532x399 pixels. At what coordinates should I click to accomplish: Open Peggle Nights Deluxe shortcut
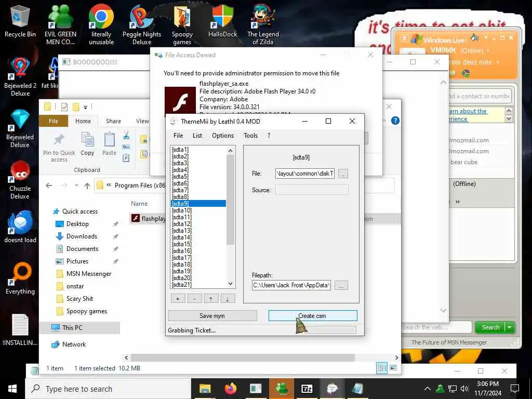pyautogui.click(x=142, y=24)
